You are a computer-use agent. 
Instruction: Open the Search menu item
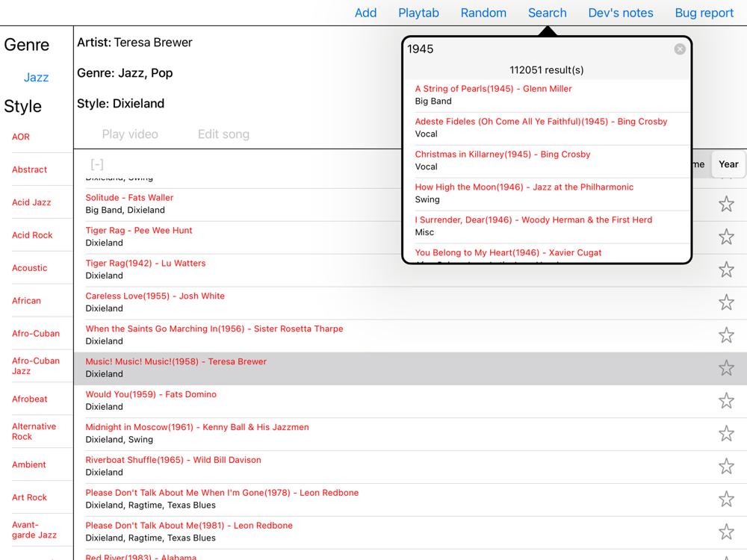(x=547, y=13)
